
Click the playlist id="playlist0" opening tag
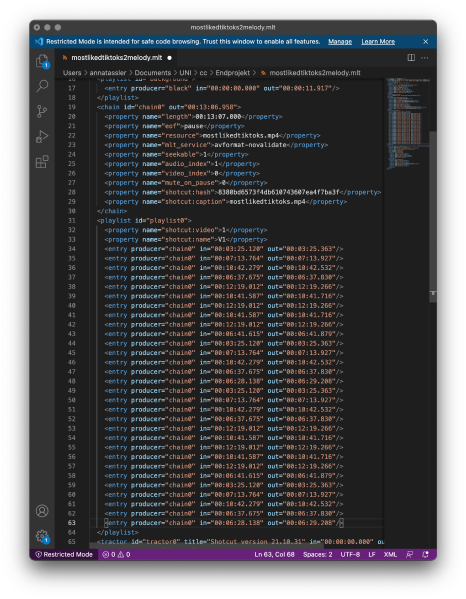pos(144,220)
